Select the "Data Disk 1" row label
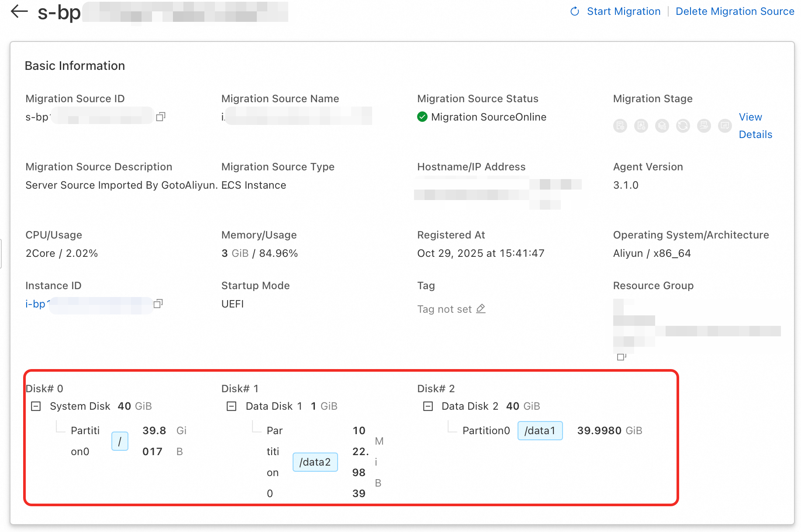 coord(274,406)
